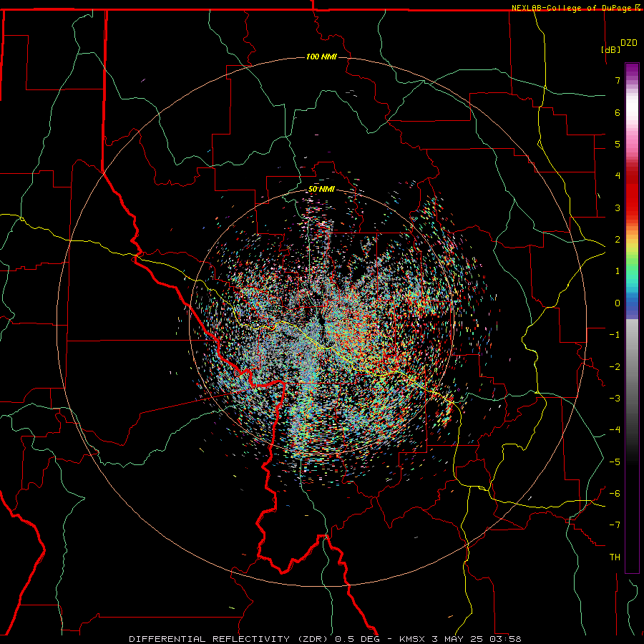Click the [dB] unit label
644x644 pixels.
(611, 49)
